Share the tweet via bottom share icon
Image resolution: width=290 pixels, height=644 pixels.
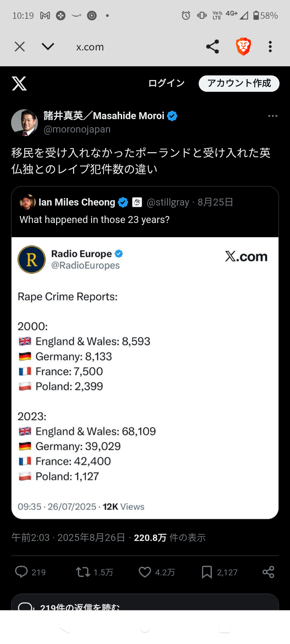click(x=268, y=572)
